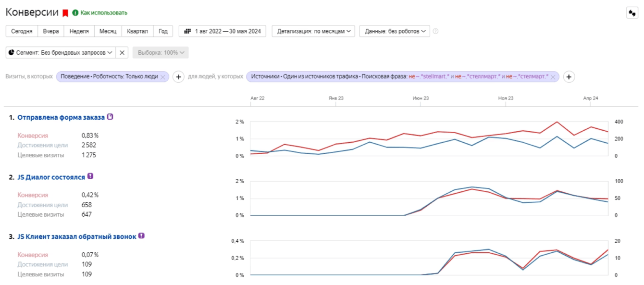
Task: Expand the Данные: без роботов dropdown
Action: point(394,31)
